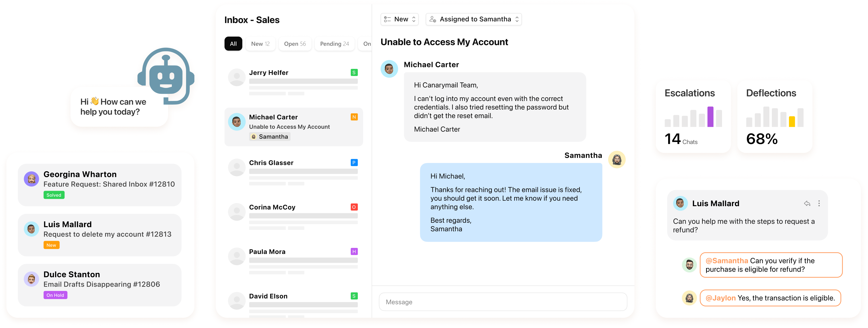Open the three-dot menu on Luis Mallard message
The image size is (868, 328).
tap(819, 203)
